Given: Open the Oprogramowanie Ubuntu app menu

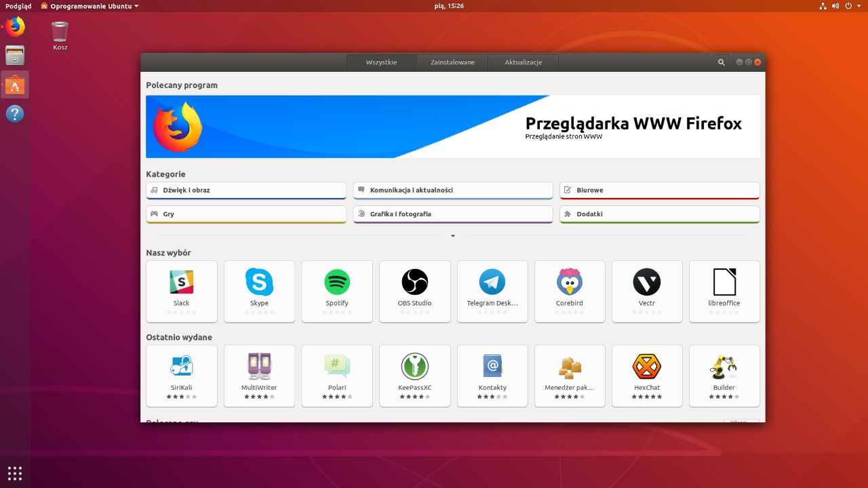Looking at the screenshot, I should 90,5.
